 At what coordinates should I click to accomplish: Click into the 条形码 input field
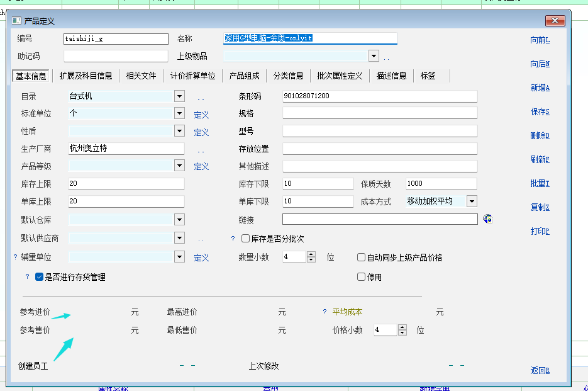(x=379, y=96)
